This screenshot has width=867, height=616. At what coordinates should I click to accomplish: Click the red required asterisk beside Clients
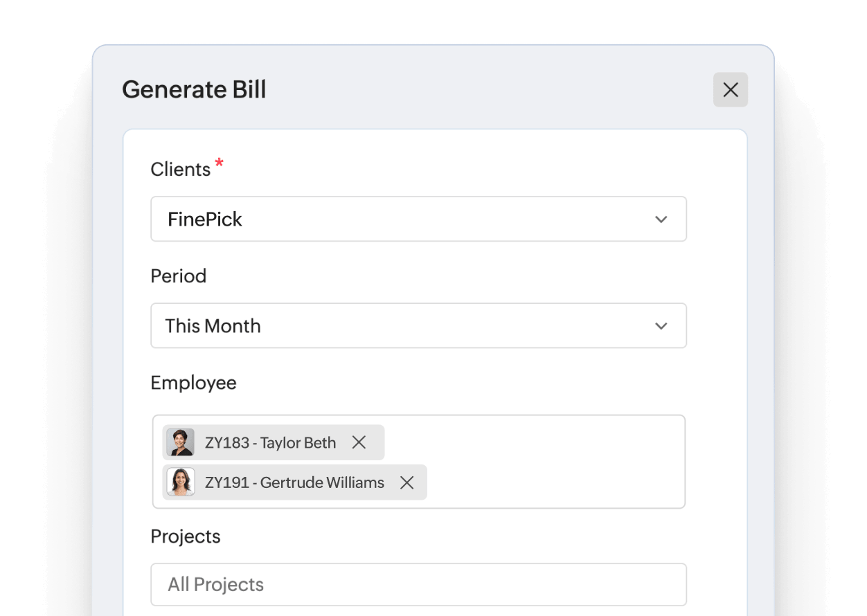click(x=218, y=164)
